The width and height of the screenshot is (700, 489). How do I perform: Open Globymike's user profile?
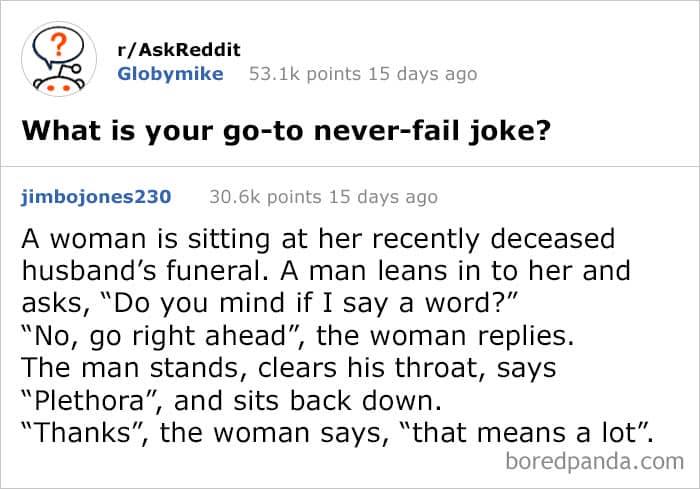pos(170,74)
